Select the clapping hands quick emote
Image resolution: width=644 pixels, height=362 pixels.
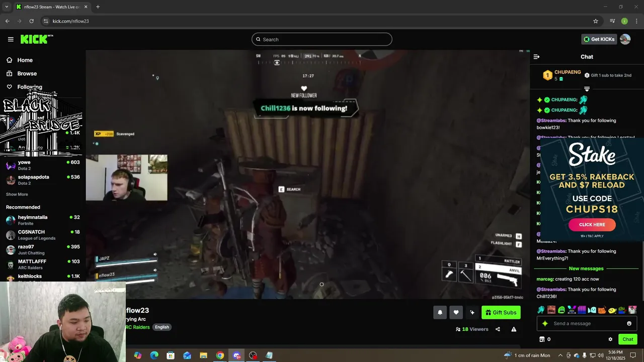pyautogui.click(x=541, y=310)
